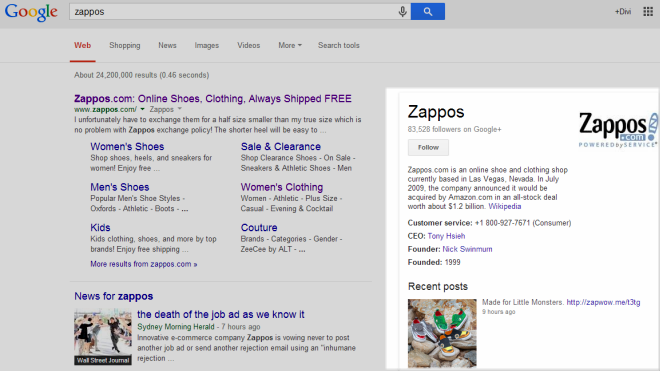This screenshot has height=371, width=660.
Task: Open the Men's Shoes sitelink
Action: pyautogui.click(x=120, y=187)
